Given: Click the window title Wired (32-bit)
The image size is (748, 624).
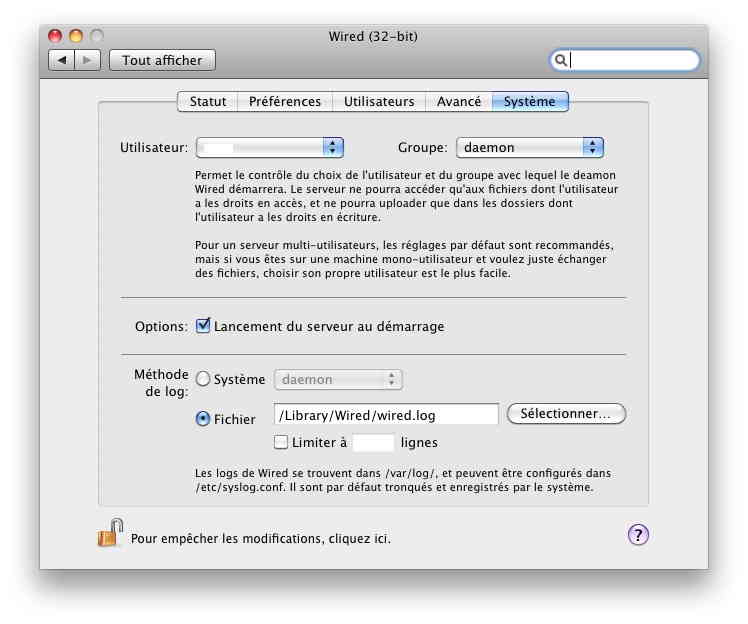Looking at the screenshot, I should (x=373, y=36).
